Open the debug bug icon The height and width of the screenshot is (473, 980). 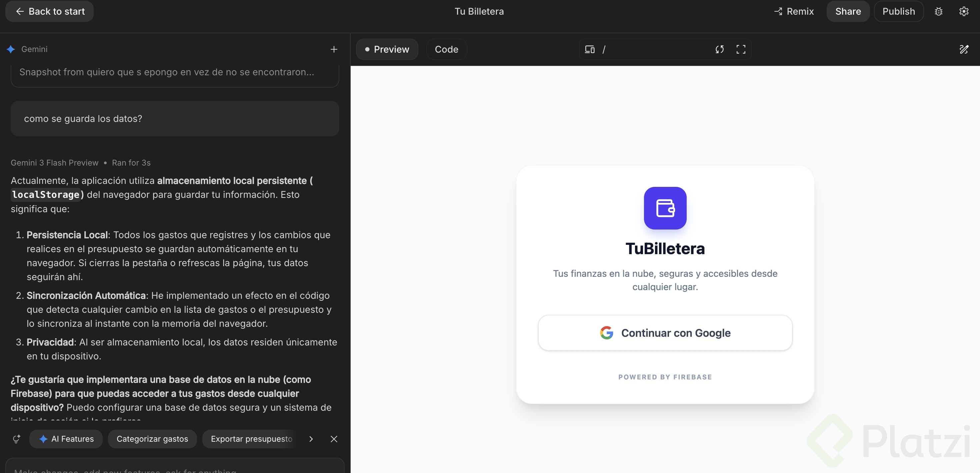point(939,11)
